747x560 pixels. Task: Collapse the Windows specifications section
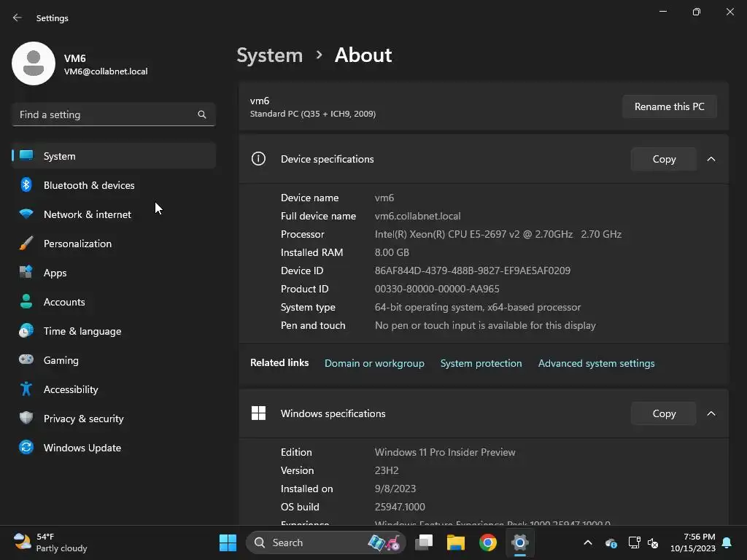pyautogui.click(x=711, y=413)
